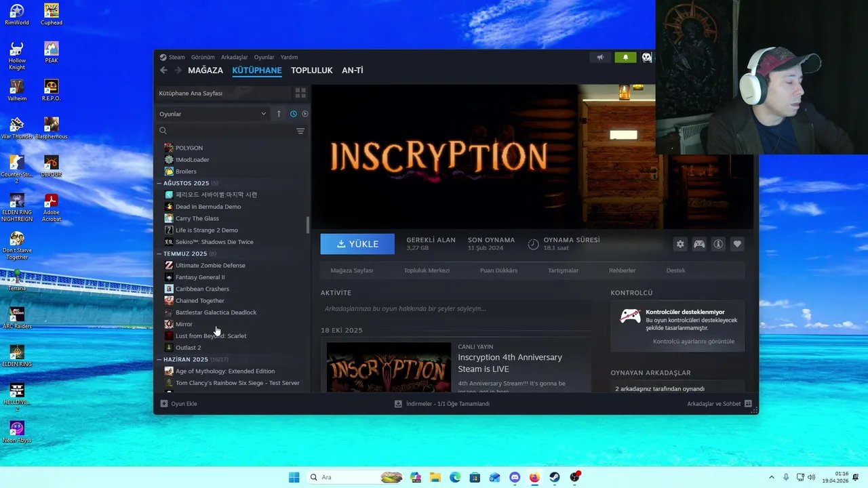Screen dimensions: 868x488
Task: Open the announcements megaphone icon
Action: pyautogui.click(x=600, y=58)
